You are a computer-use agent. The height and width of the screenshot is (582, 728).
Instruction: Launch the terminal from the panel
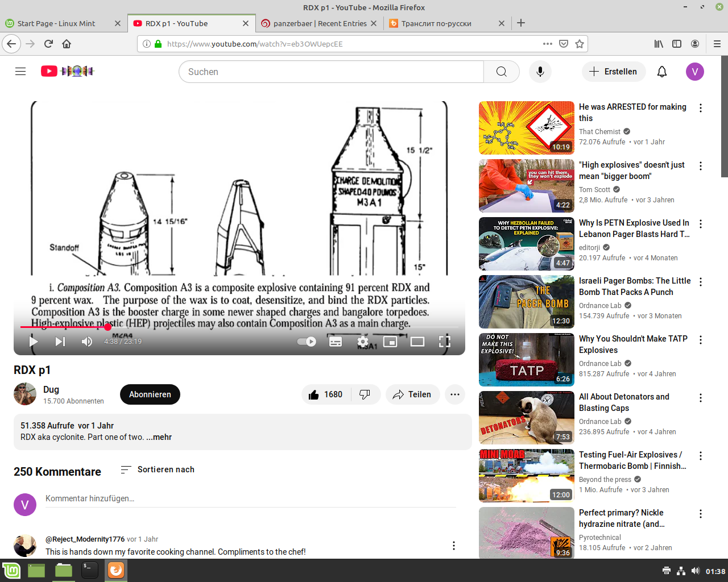coord(90,570)
